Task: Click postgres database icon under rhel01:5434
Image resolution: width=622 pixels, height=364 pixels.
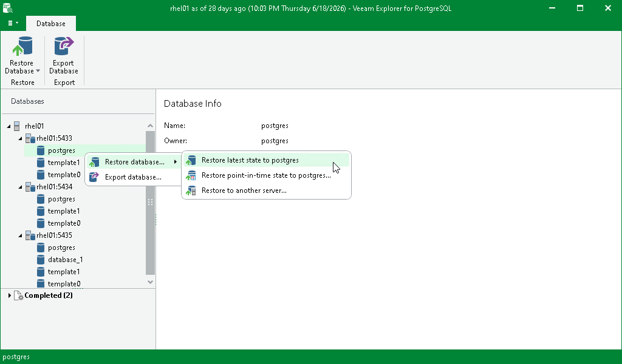Action: click(41, 199)
